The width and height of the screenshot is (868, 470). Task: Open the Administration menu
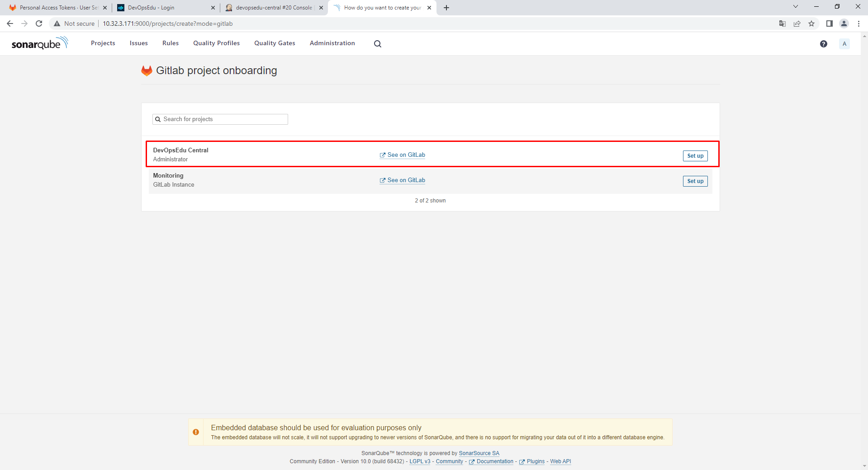(x=332, y=43)
